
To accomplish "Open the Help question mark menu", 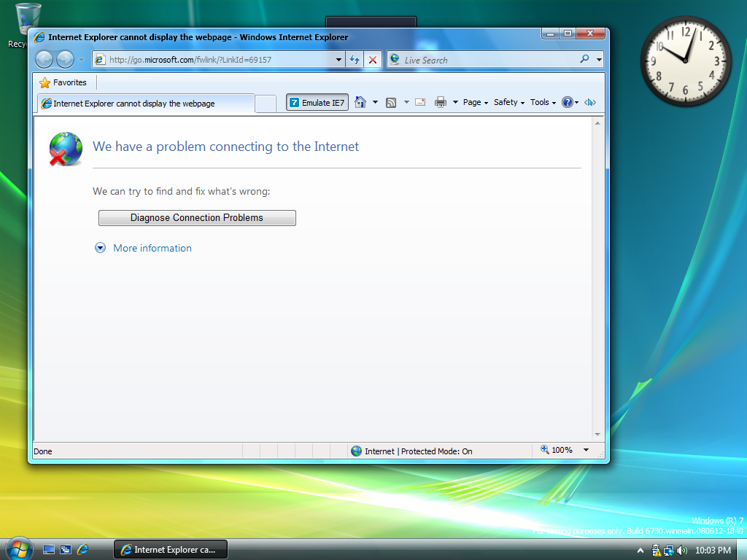I will click(x=570, y=102).
